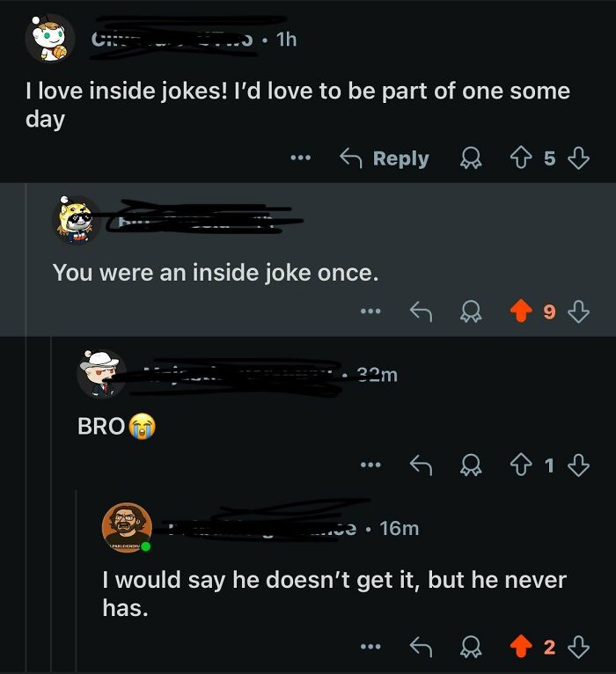The width and height of the screenshot is (616, 674).
Task: Open the options menu on the 'You were an inside joke' comment
Action: 370,311
